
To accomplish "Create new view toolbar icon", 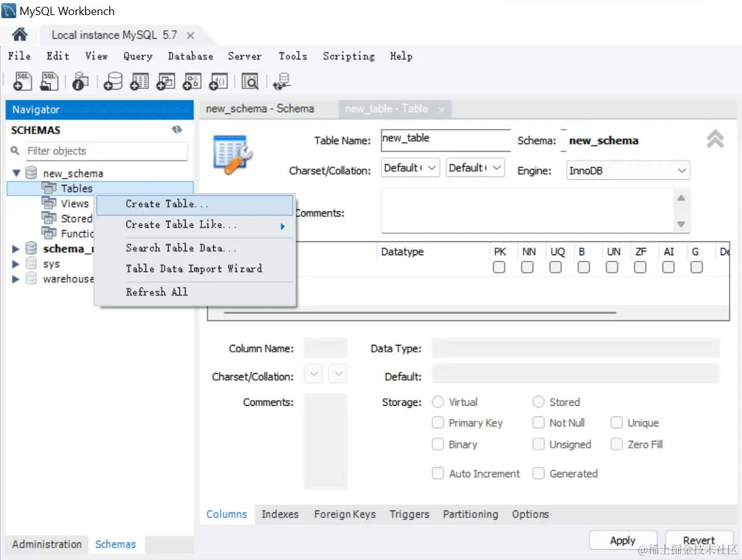I will click(166, 82).
